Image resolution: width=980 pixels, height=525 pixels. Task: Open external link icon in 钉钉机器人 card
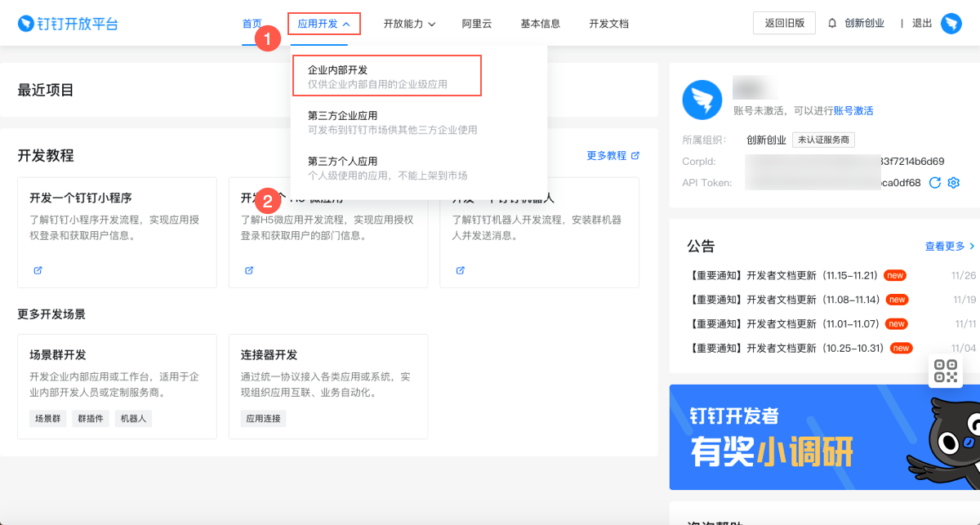tap(460, 270)
